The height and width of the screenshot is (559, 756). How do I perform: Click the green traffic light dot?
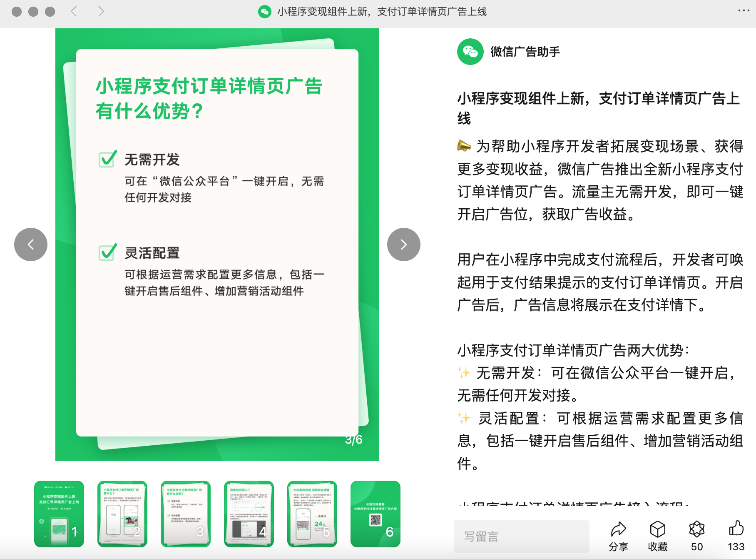click(x=50, y=12)
